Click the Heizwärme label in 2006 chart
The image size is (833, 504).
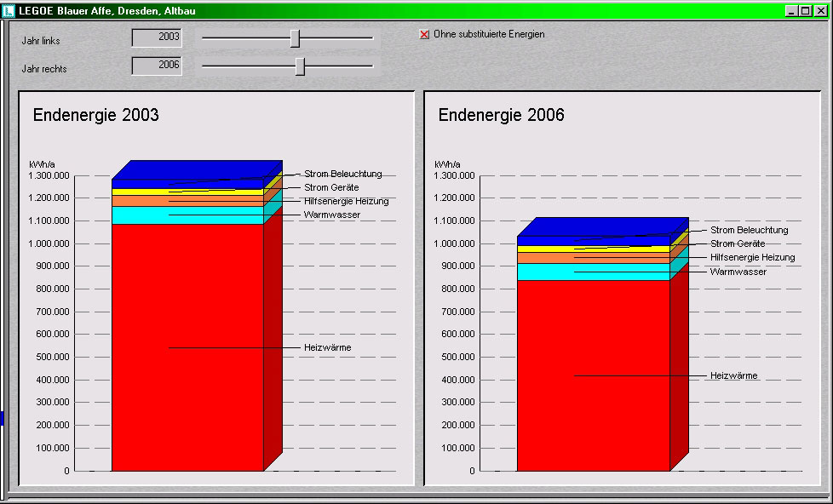[x=733, y=375]
